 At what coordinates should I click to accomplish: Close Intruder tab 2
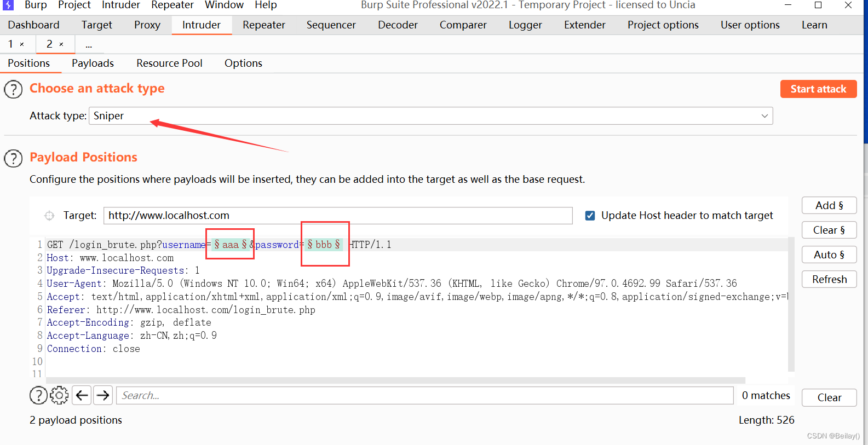click(61, 44)
